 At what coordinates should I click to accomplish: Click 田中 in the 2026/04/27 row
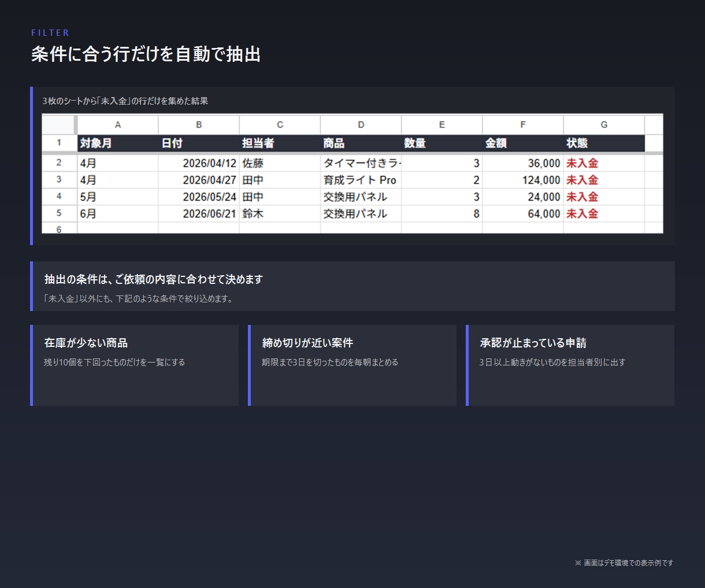(x=280, y=180)
